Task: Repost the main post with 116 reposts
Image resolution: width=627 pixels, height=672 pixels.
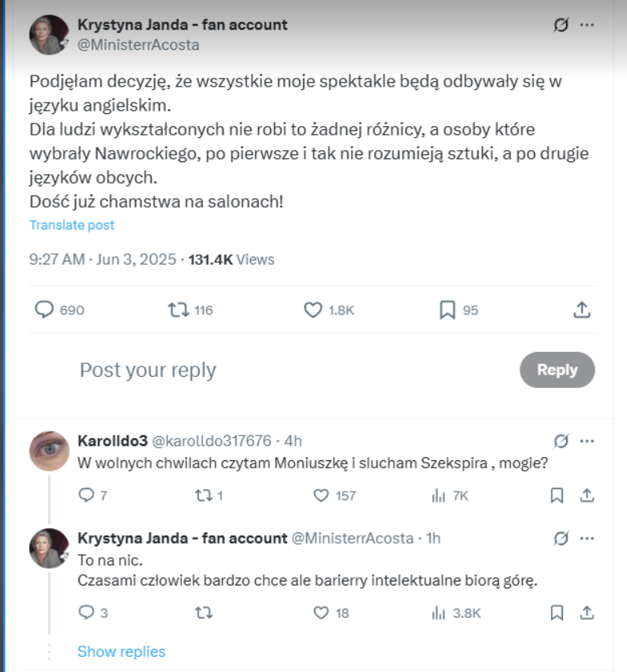Action: (x=178, y=310)
